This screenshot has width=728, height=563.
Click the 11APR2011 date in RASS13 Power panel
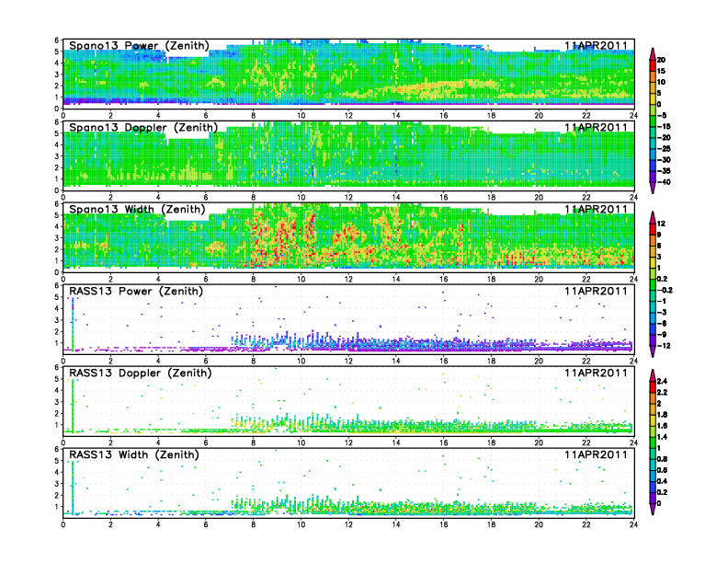coord(596,292)
